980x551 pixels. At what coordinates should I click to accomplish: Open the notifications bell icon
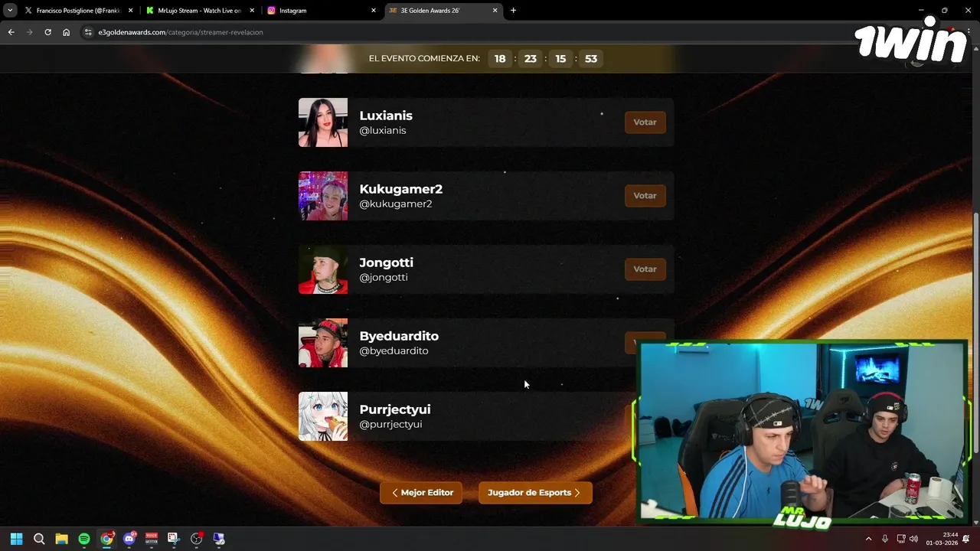tap(966, 539)
